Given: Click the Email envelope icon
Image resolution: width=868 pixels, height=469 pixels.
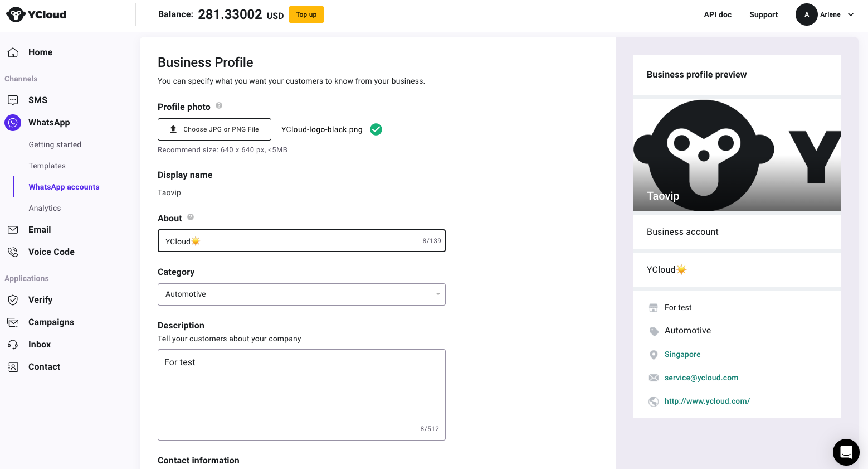Looking at the screenshot, I should 13,230.
